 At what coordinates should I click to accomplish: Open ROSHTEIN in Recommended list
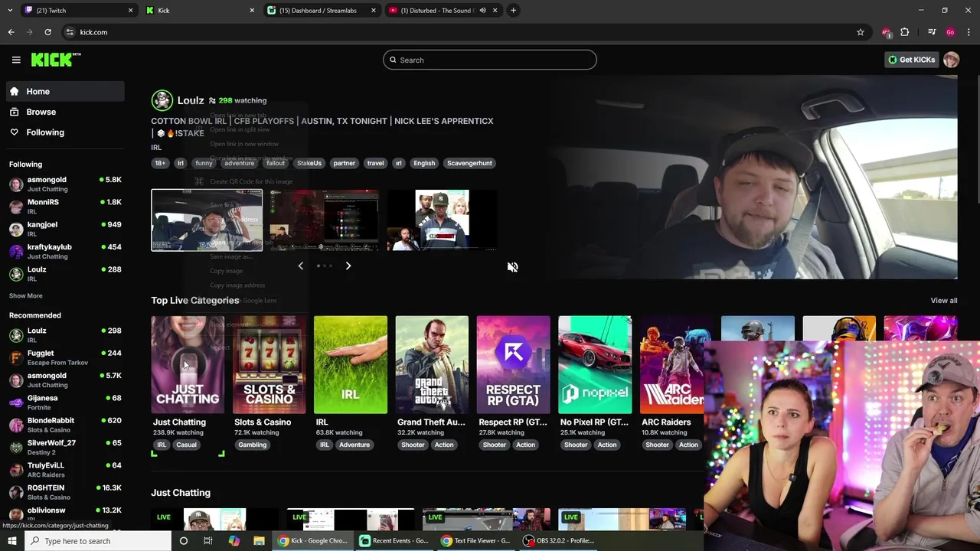[x=64, y=492]
